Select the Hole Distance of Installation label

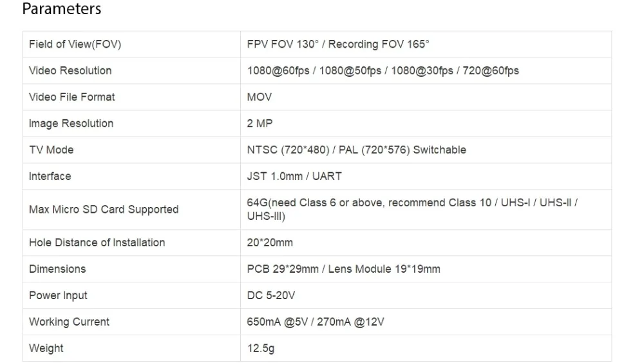coord(97,242)
